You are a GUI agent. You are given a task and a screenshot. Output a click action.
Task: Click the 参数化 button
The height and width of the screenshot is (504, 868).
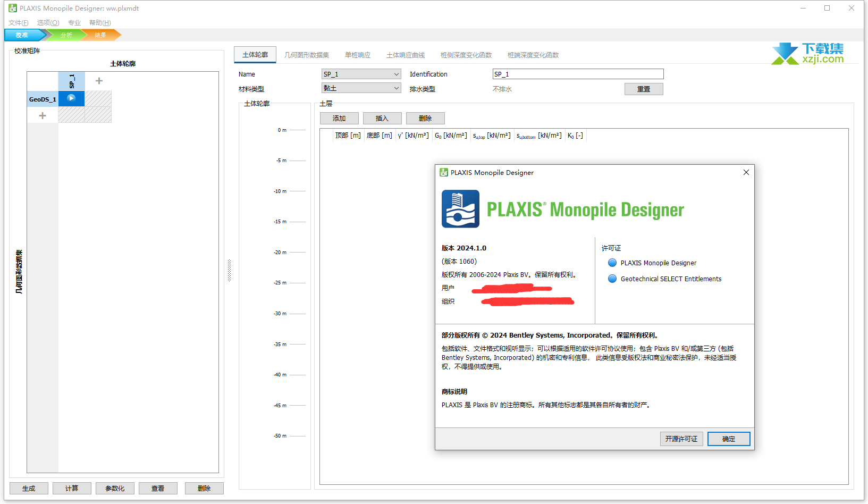115,488
